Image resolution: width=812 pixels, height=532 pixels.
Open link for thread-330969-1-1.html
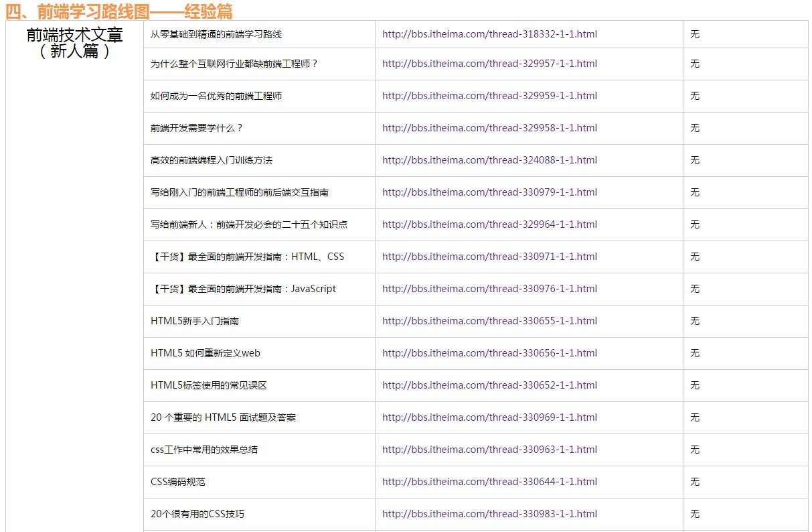click(489, 417)
